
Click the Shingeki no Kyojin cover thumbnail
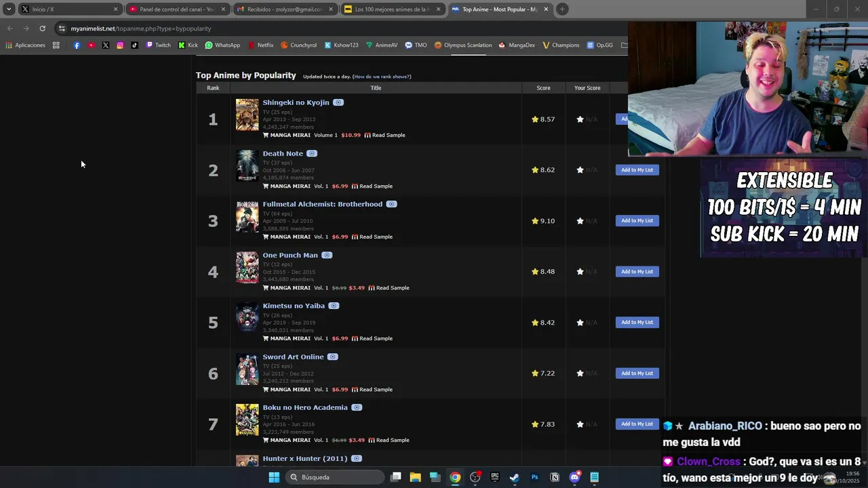(247, 115)
